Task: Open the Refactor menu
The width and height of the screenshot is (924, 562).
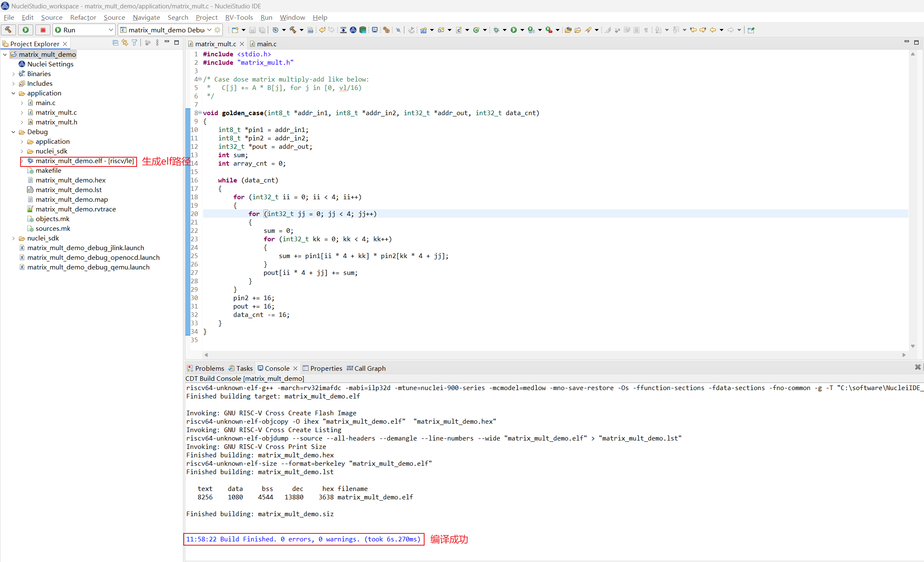Action: (x=83, y=17)
